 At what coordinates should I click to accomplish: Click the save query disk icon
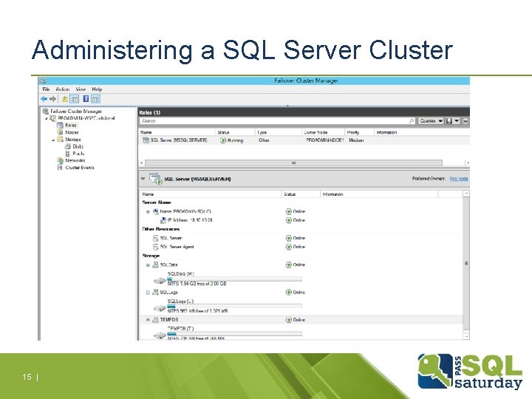449,120
